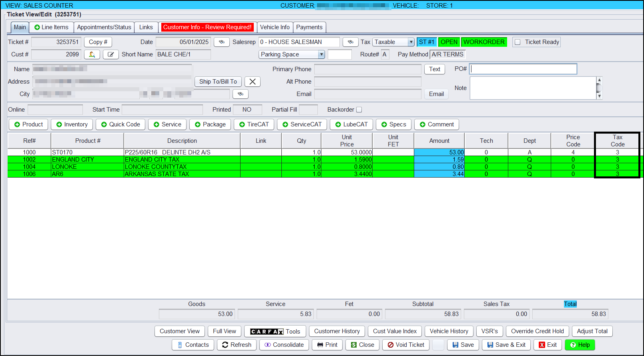
Task: Open the Parking Space dropdown
Action: click(x=321, y=54)
